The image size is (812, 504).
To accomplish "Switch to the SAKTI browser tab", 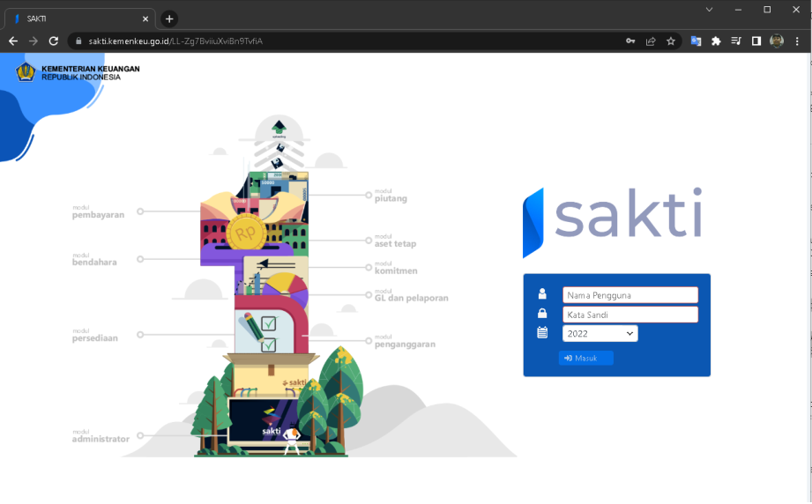I will coord(79,19).
